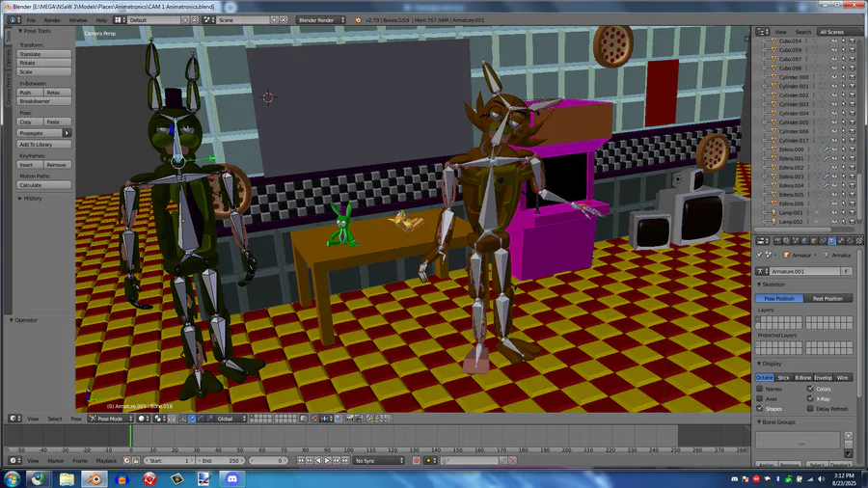The image size is (868, 488).
Task: Enable the Axes checkbox
Action: 760,399
